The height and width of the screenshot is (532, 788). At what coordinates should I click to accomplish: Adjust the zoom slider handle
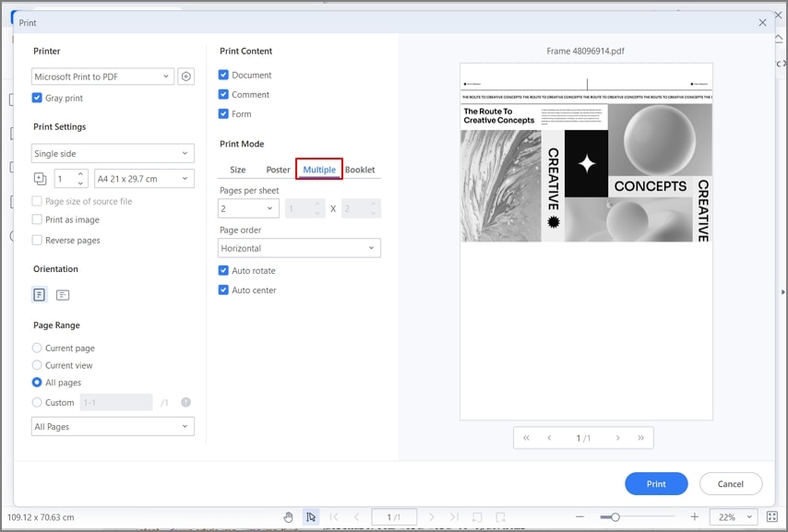coord(615,517)
